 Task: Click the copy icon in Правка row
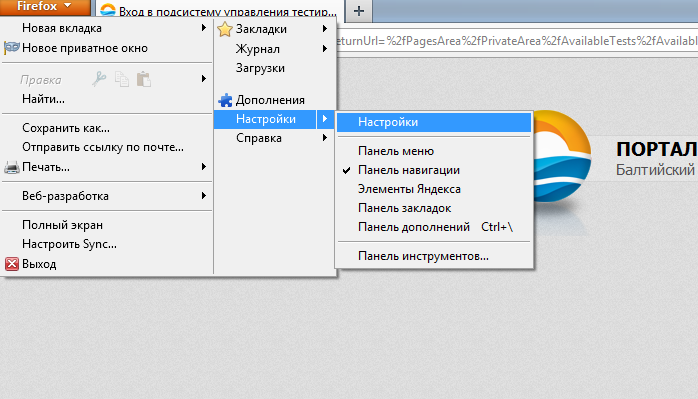pyautogui.click(x=122, y=79)
